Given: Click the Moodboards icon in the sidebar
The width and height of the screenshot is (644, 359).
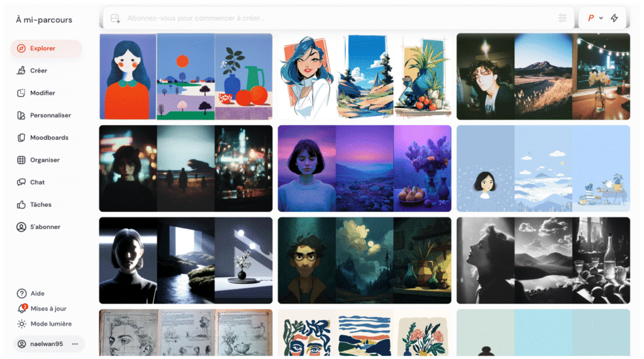Looking at the screenshot, I should pyautogui.click(x=22, y=138).
